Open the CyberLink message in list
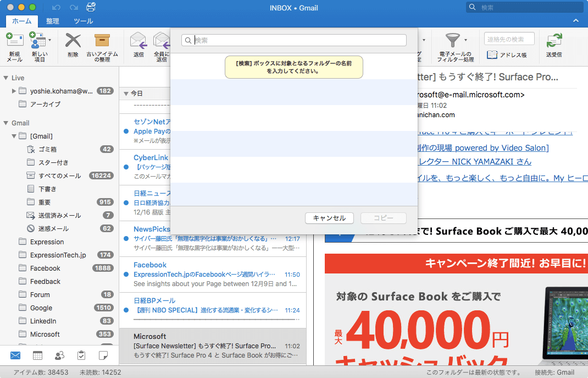Image resolution: width=588 pixels, height=378 pixels. pyautogui.click(x=145, y=167)
